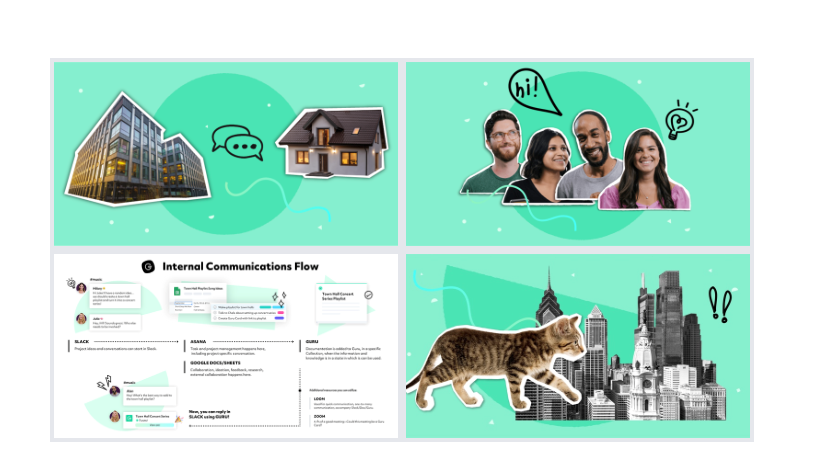The width and height of the screenshot is (831, 467).
Task: Click the lightbulb heart doodle icon
Action: click(x=680, y=120)
